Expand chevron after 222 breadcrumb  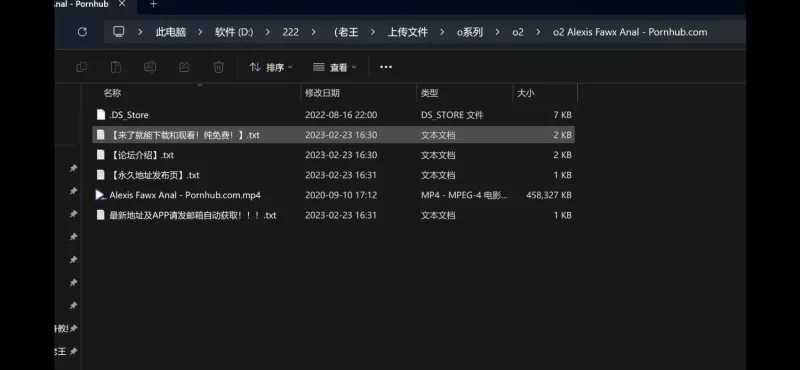click(313, 32)
